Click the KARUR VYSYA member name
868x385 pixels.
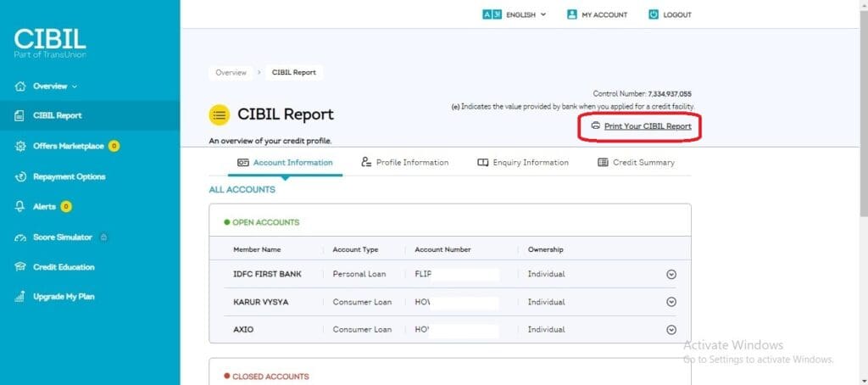[x=261, y=302]
